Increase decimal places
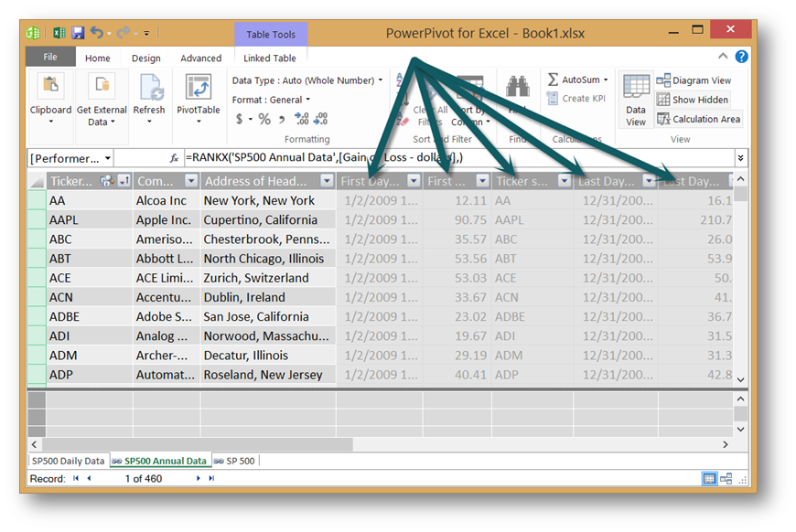Viewport: 796px width, 532px height. 302,119
